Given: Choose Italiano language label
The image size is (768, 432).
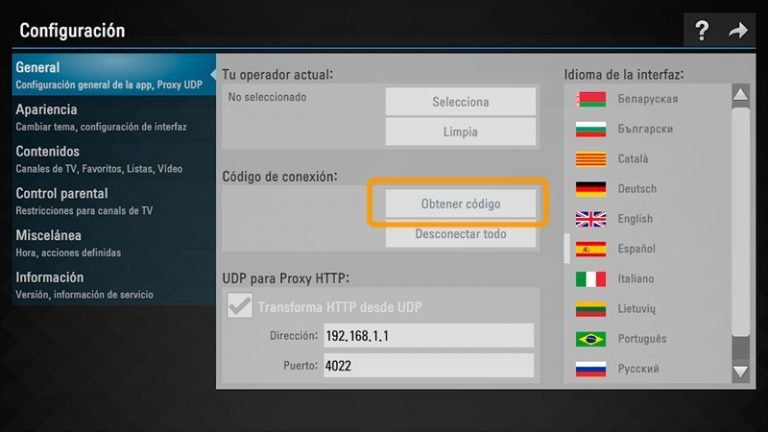Looking at the screenshot, I should tap(636, 279).
